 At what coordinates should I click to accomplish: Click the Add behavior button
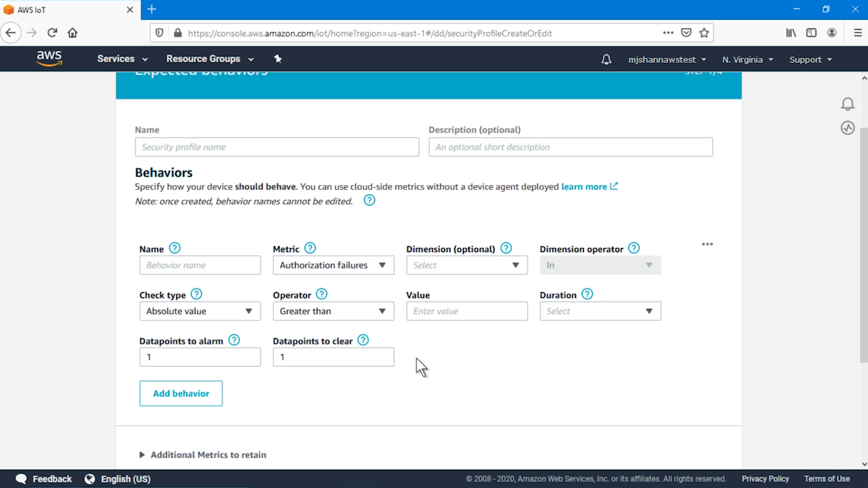(181, 393)
